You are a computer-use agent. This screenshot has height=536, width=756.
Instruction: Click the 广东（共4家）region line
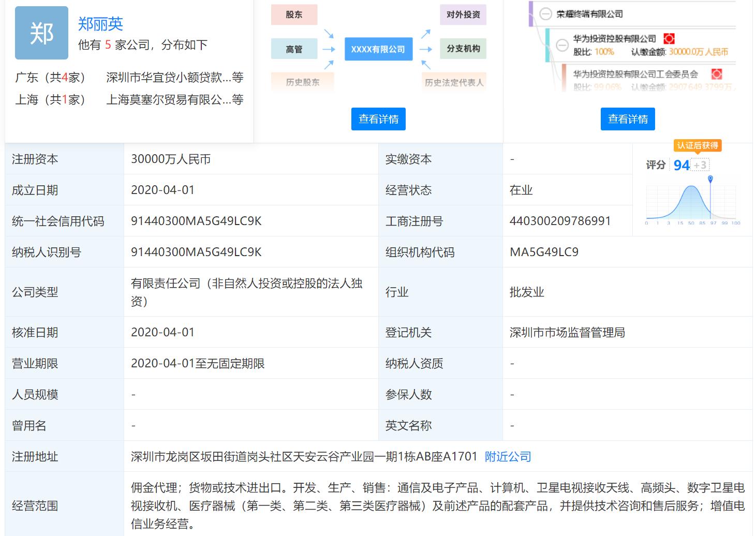click(x=50, y=78)
